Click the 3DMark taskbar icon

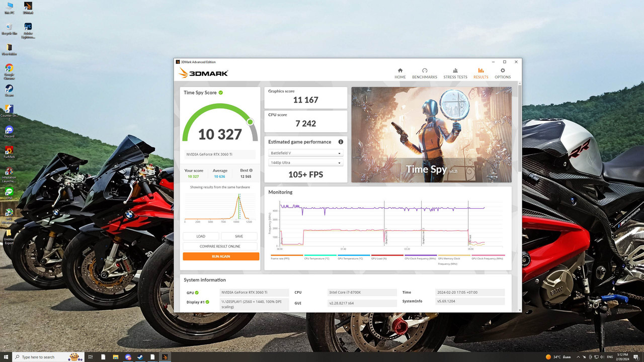coord(164,357)
